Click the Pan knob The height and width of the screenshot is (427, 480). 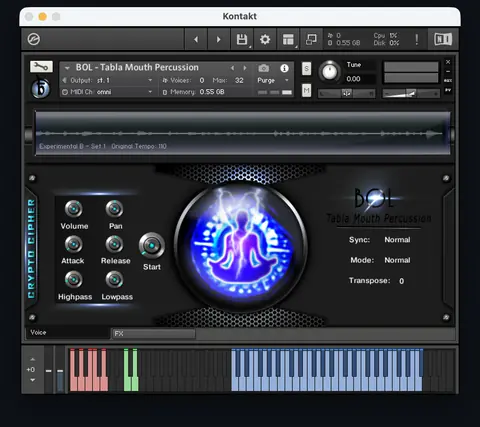(114, 209)
